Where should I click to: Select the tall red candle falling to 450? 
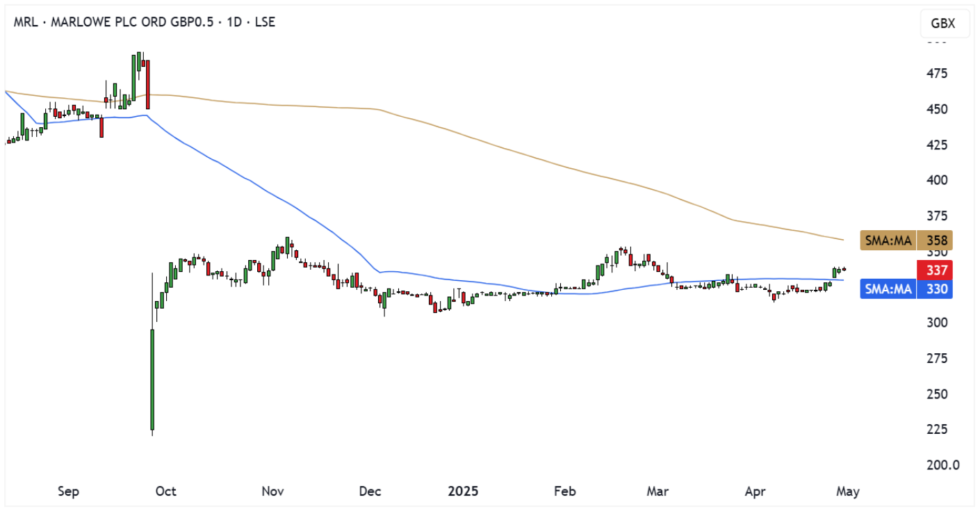pyautogui.click(x=148, y=85)
